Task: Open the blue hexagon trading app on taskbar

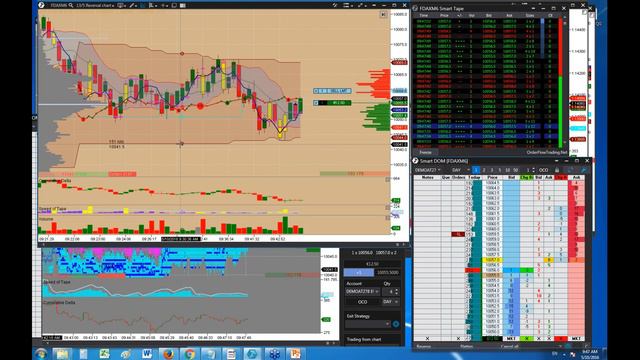Action: [252, 353]
